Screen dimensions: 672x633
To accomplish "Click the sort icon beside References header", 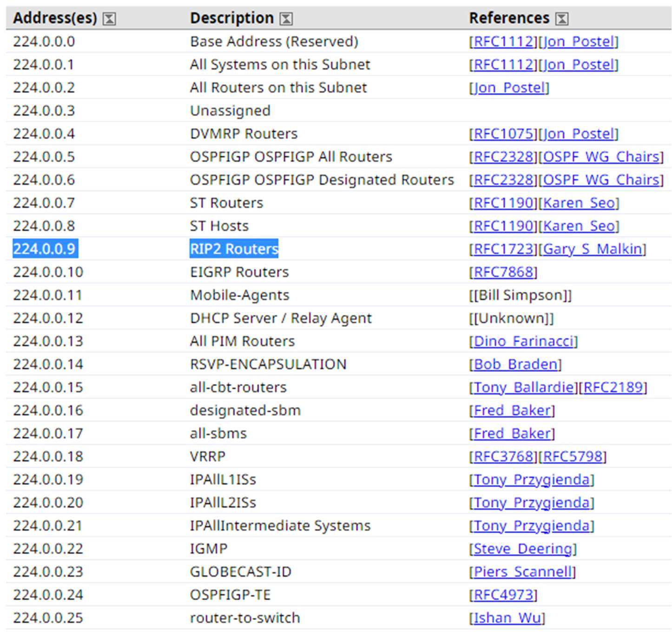I will [562, 19].
